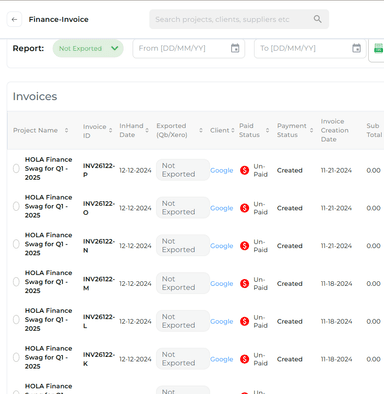Open calendar picker in To date field
This screenshot has height=394, width=384.
(x=356, y=48)
